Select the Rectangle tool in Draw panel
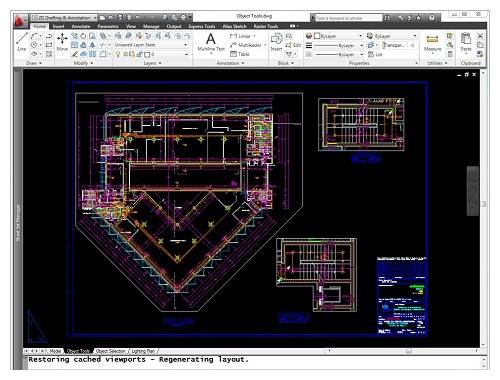Viewport: 500px width, 380px height. click(49, 45)
